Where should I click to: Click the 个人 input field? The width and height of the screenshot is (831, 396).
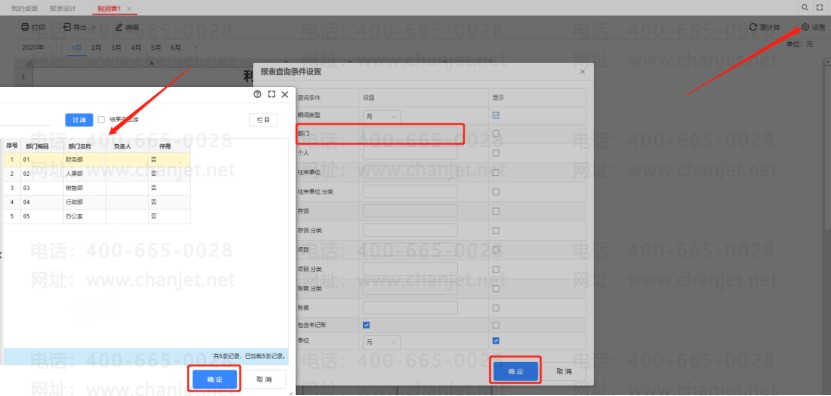410,153
